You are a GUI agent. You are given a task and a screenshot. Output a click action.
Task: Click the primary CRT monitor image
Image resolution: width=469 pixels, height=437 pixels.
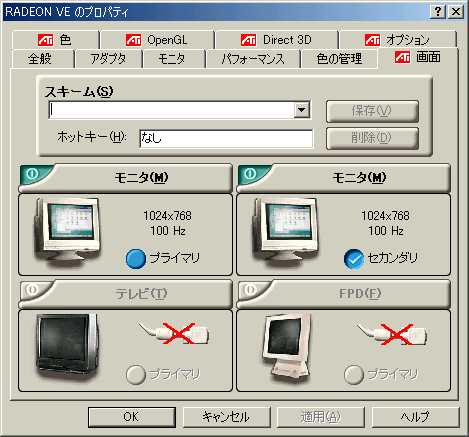pyautogui.click(x=67, y=231)
